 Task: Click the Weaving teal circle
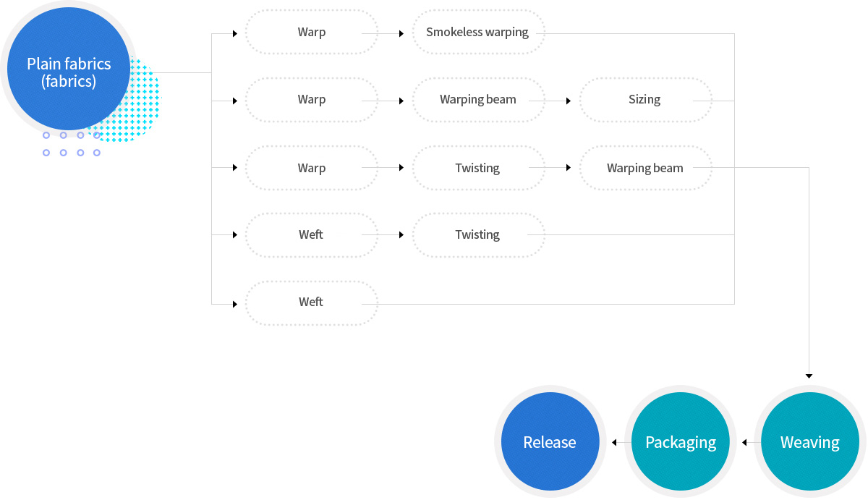click(809, 442)
